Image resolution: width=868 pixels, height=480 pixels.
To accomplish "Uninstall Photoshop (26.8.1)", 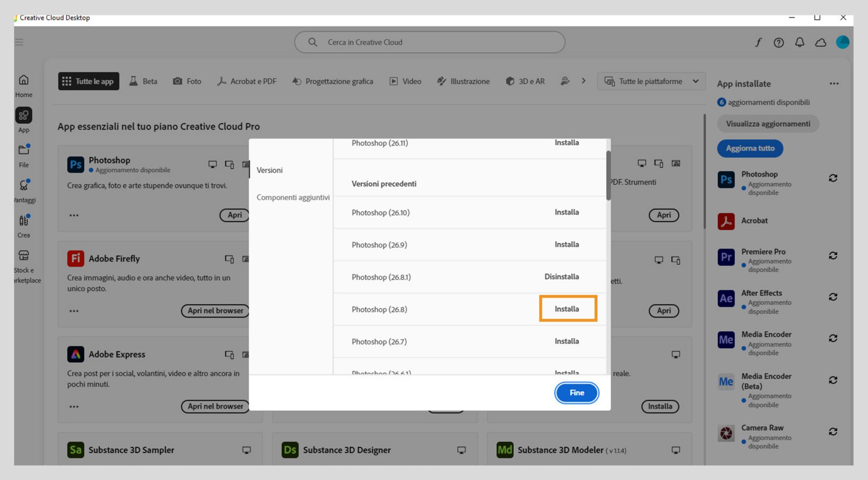I will pyautogui.click(x=561, y=276).
